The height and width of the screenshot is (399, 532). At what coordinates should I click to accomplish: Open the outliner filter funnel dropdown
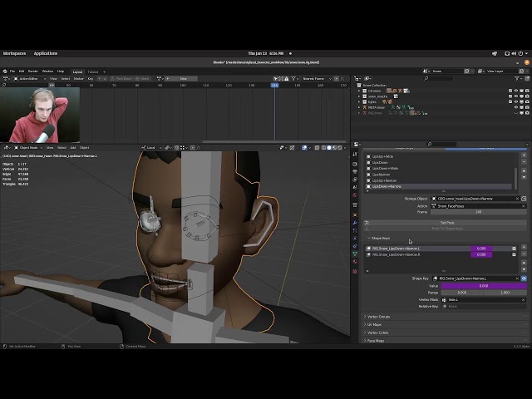518,79
